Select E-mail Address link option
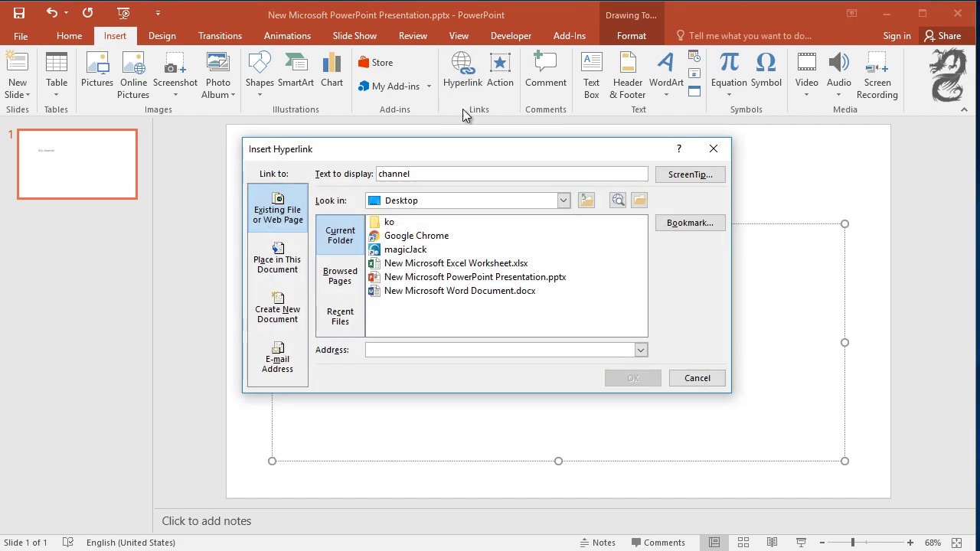The image size is (980, 551). point(278,357)
